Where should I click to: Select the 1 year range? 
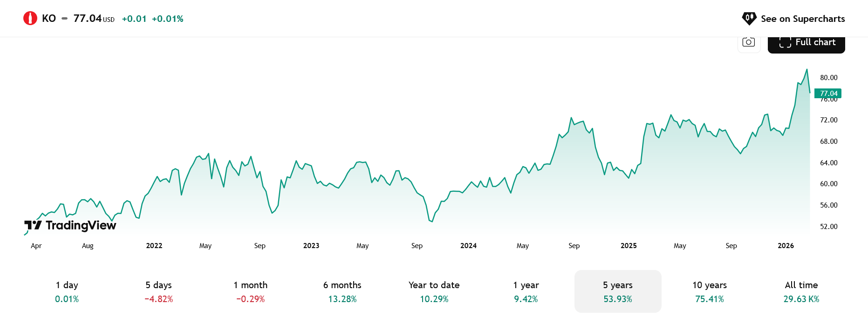tap(526, 291)
